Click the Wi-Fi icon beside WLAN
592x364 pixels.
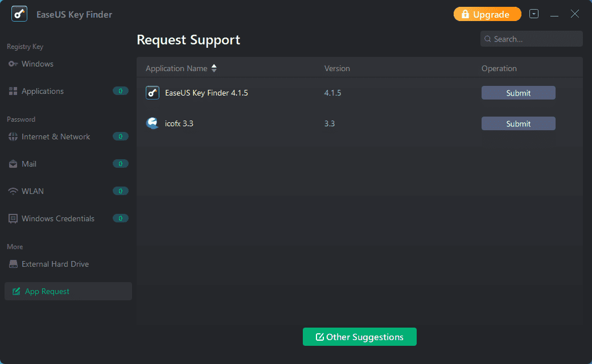(x=13, y=191)
